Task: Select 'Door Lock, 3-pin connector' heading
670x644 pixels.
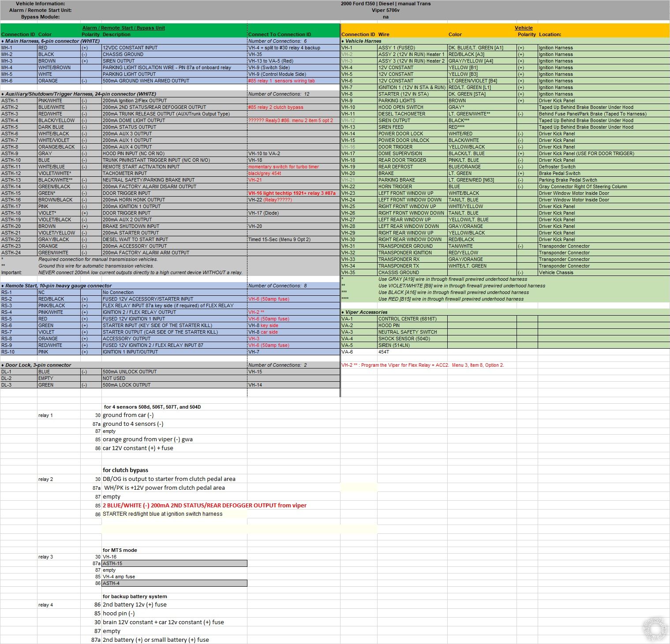Action: (36, 365)
